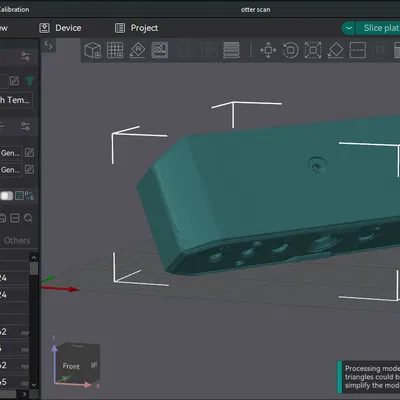400x400 pixels.
Task: Click the 'Processing model' notification message
Action: pyautogui.click(x=369, y=377)
